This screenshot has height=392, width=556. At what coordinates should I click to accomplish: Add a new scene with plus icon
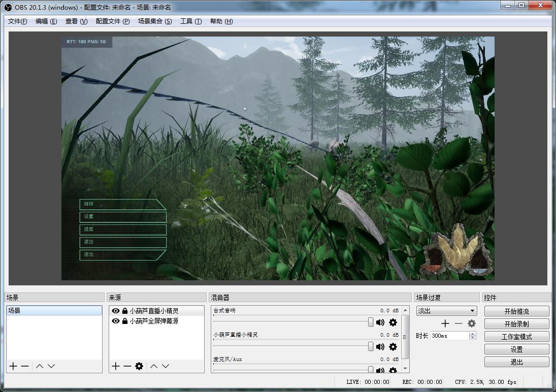13,366
